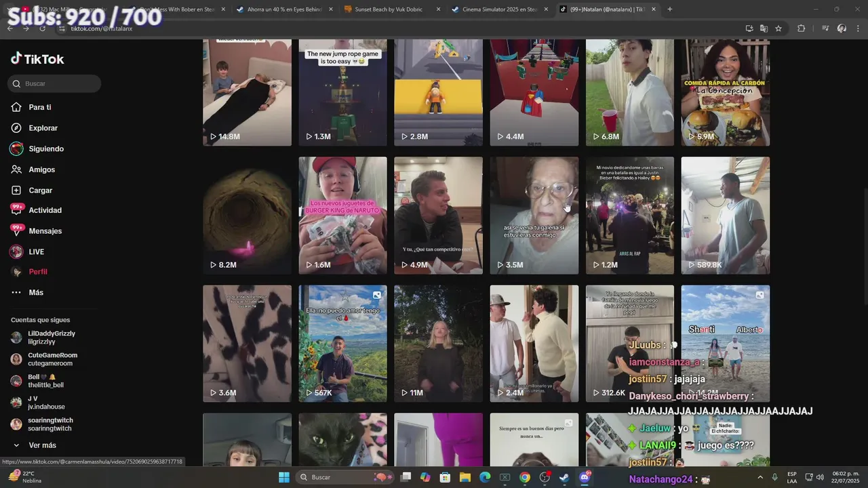Close the Natalan TikTok tab
This screenshot has height=488, width=868.
tap(654, 9)
